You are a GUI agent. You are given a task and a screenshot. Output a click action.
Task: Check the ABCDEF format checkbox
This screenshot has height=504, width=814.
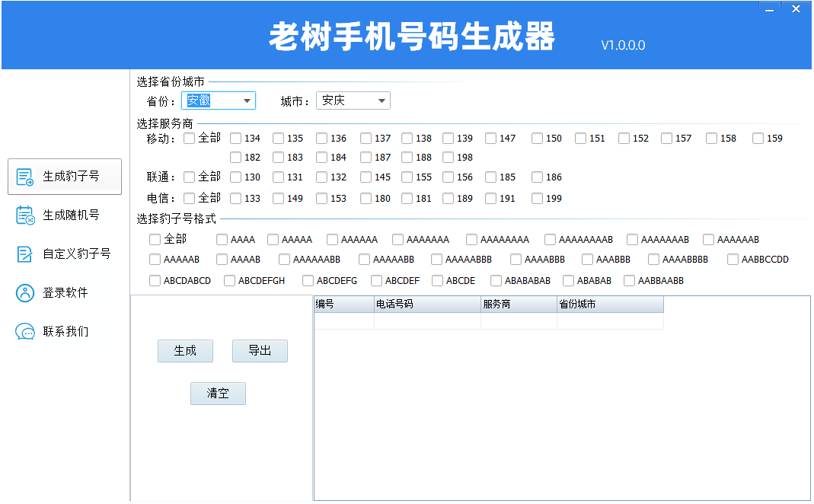[x=376, y=282]
